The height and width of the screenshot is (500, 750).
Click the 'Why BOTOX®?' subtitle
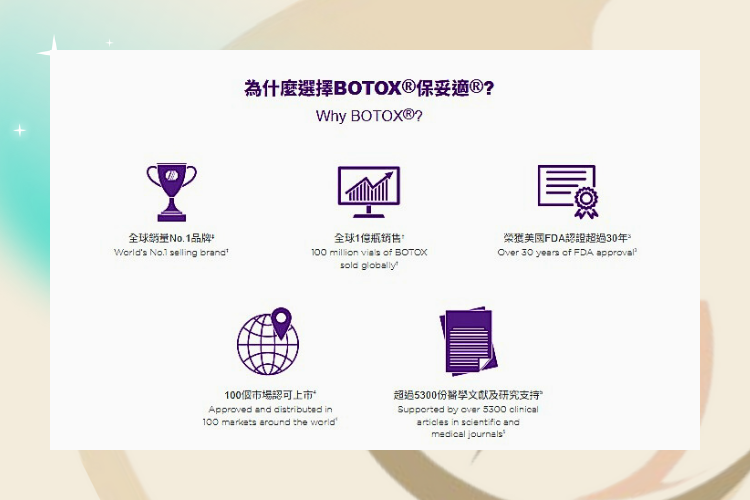point(369,116)
